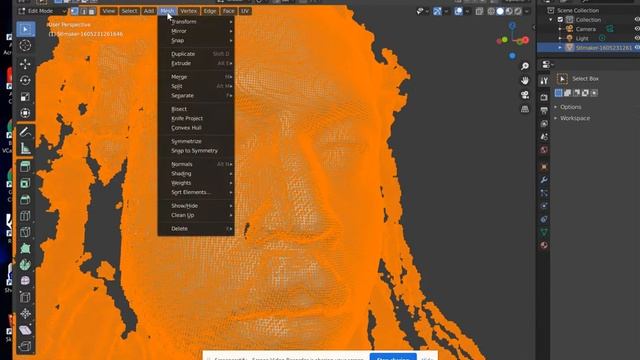Select the Bevel tool

pyautogui.click(x=25, y=199)
